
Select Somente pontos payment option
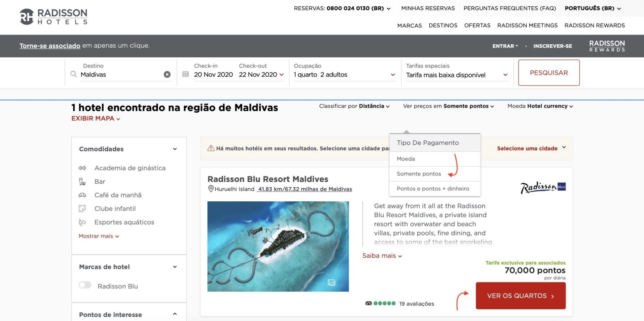tap(435, 174)
